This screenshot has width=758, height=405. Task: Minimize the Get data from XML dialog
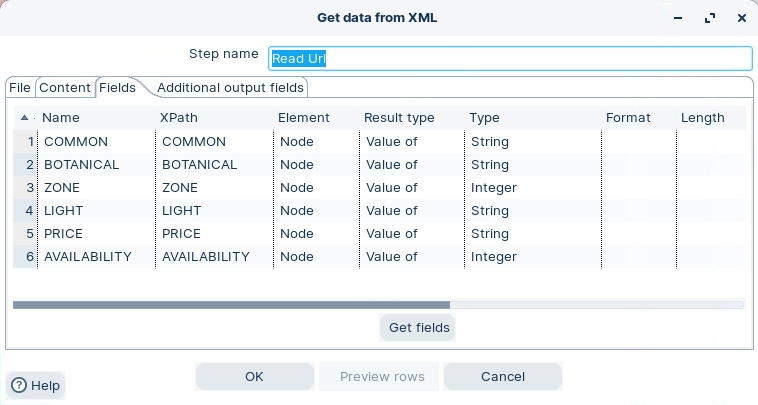click(x=680, y=17)
